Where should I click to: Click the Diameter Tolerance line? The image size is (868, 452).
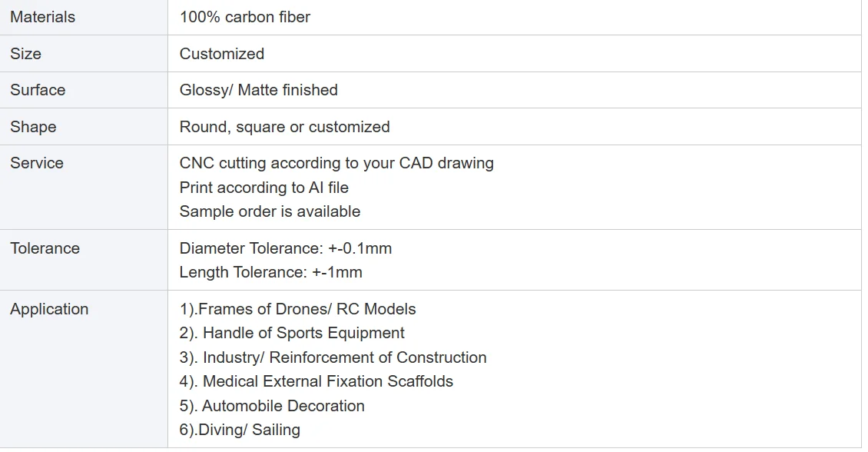click(x=286, y=248)
